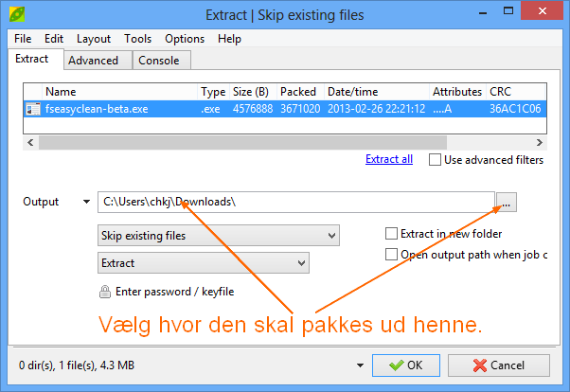Sort by the CRC column header
The width and height of the screenshot is (570, 392).
click(516, 92)
